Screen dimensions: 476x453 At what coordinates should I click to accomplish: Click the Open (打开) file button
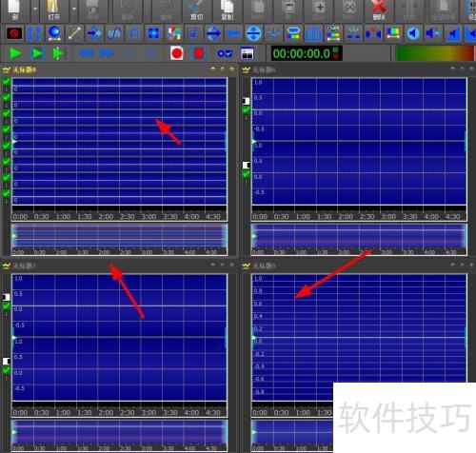click(53, 10)
